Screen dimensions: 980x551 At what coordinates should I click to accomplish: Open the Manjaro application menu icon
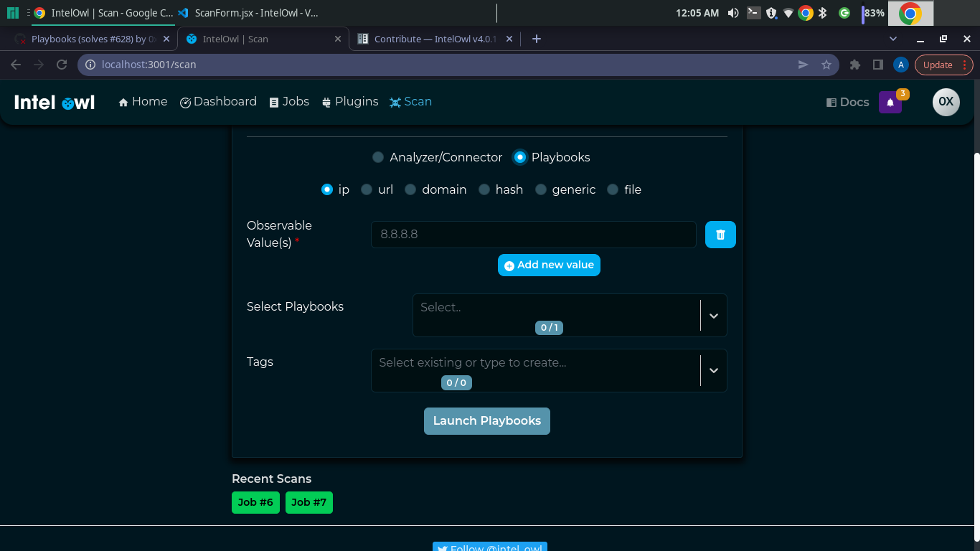pos(13,13)
